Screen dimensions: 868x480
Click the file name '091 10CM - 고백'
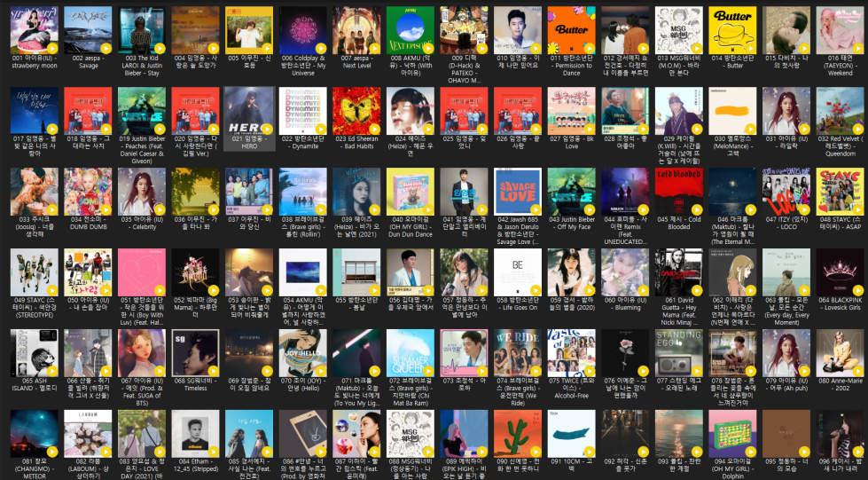pos(571,465)
